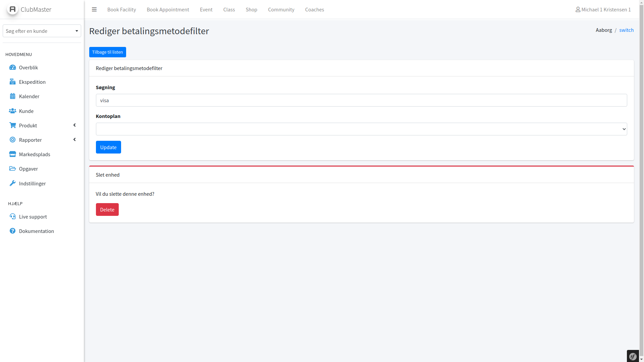The height and width of the screenshot is (362, 644).
Task: Click the Indstillinger wrench icon
Action: pyautogui.click(x=12, y=183)
